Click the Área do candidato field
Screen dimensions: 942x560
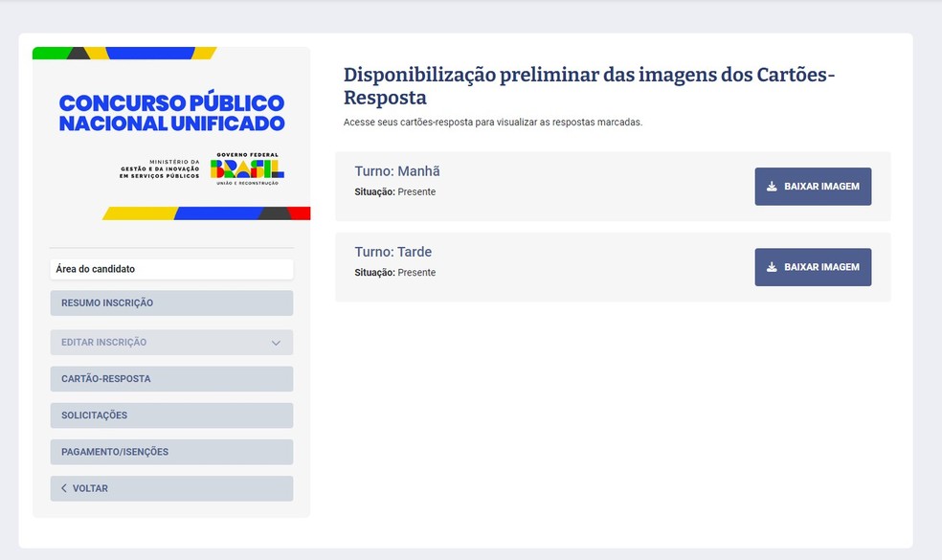click(170, 268)
